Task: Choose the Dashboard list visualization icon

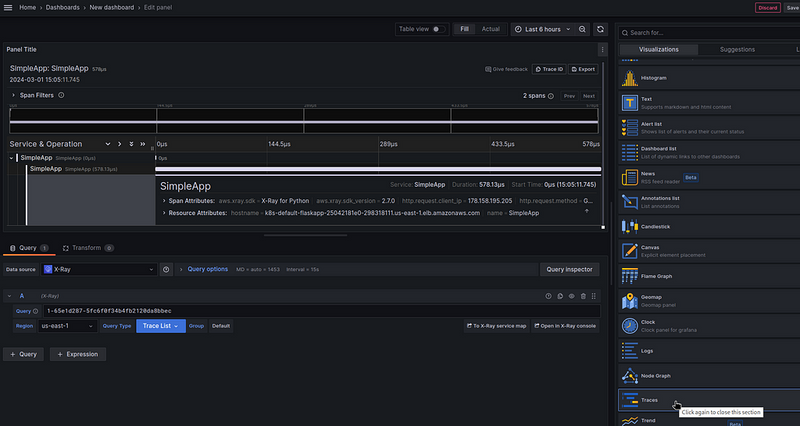Action: [x=630, y=153]
